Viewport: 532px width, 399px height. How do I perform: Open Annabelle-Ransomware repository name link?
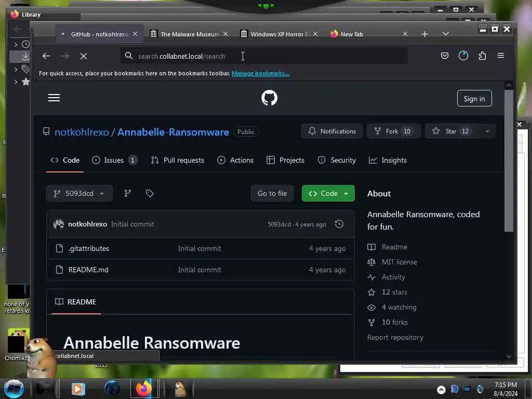(173, 132)
